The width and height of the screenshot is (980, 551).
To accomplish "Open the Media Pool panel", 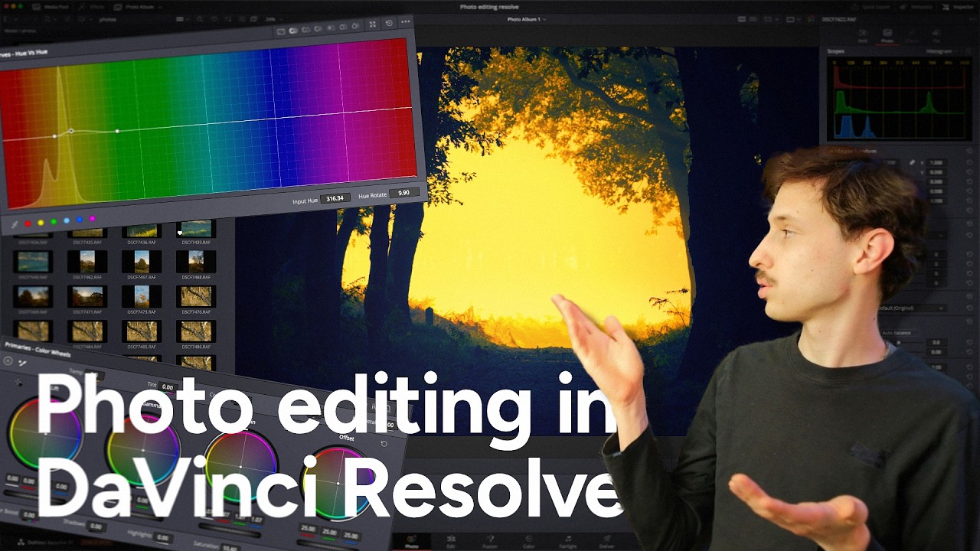I will [x=51, y=7].
